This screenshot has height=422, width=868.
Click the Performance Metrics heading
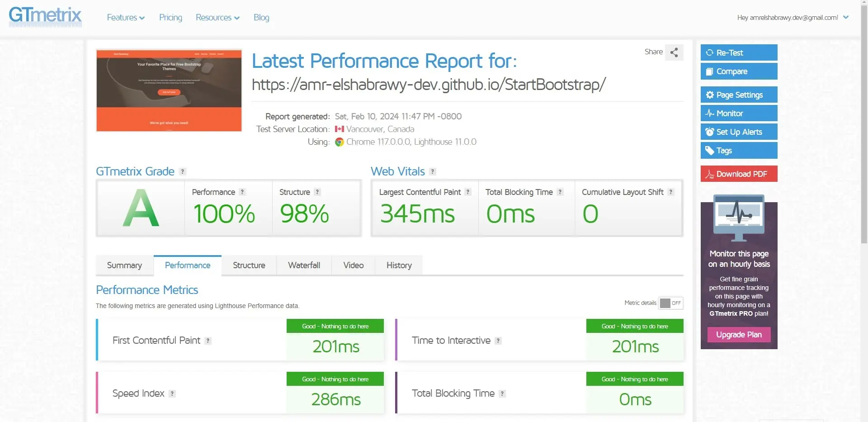(x=147, y=290)
